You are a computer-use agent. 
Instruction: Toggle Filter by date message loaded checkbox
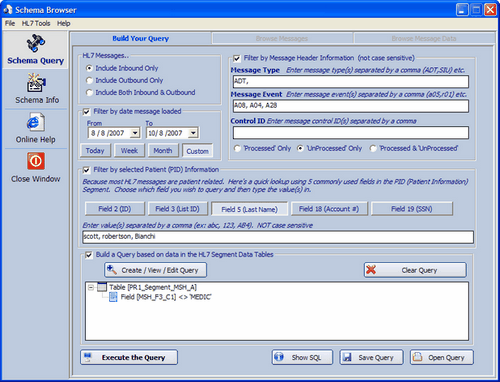coord(86,112)
